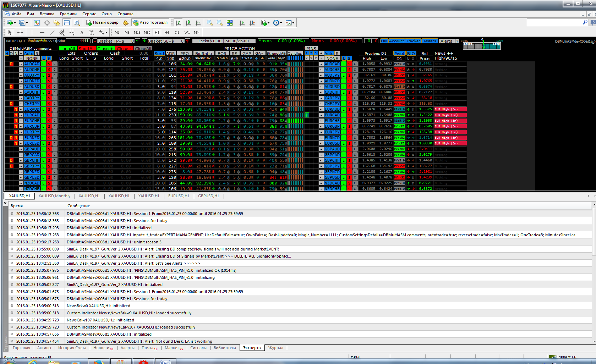
Task: Select the trendline drawing tool
Action: [x=52, y=32]
